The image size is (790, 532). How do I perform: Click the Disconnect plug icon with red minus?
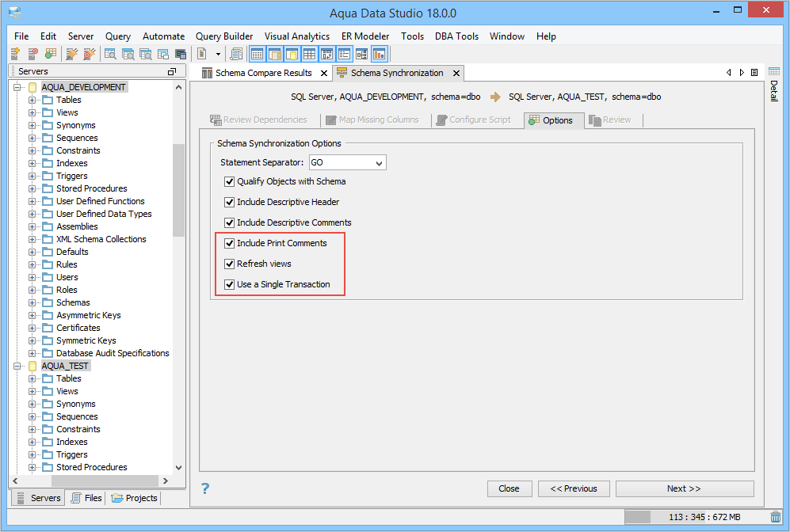coord(90,53)
